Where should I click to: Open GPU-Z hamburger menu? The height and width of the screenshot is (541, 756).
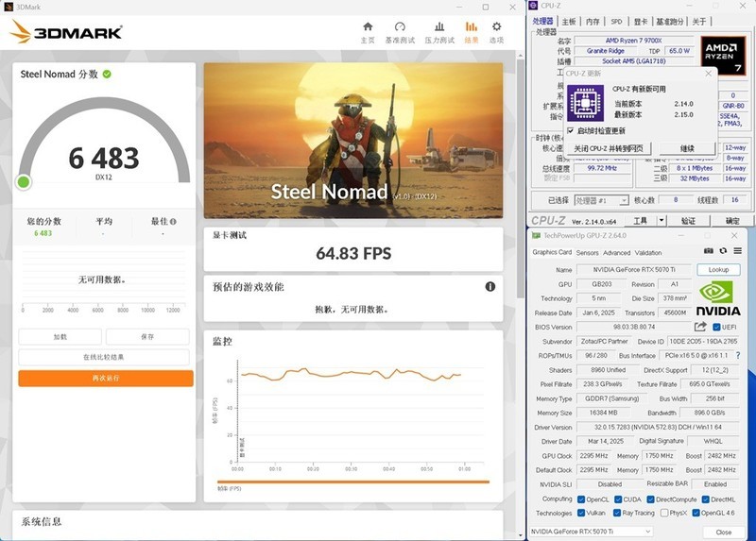click(738, 251)
